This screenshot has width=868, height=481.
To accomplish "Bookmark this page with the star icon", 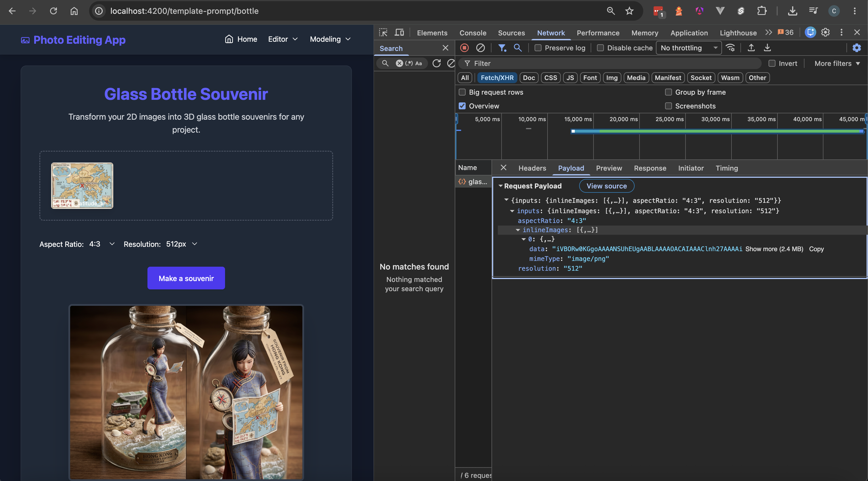I will (629, 11).
